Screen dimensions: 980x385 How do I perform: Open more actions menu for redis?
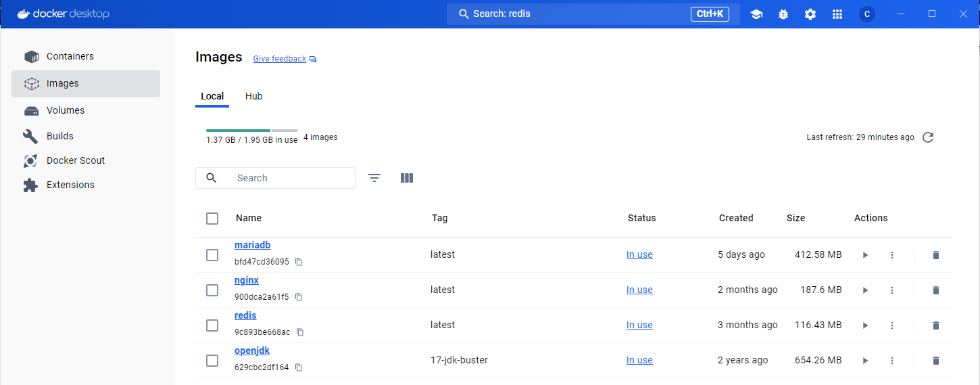(x=892, y=325)
